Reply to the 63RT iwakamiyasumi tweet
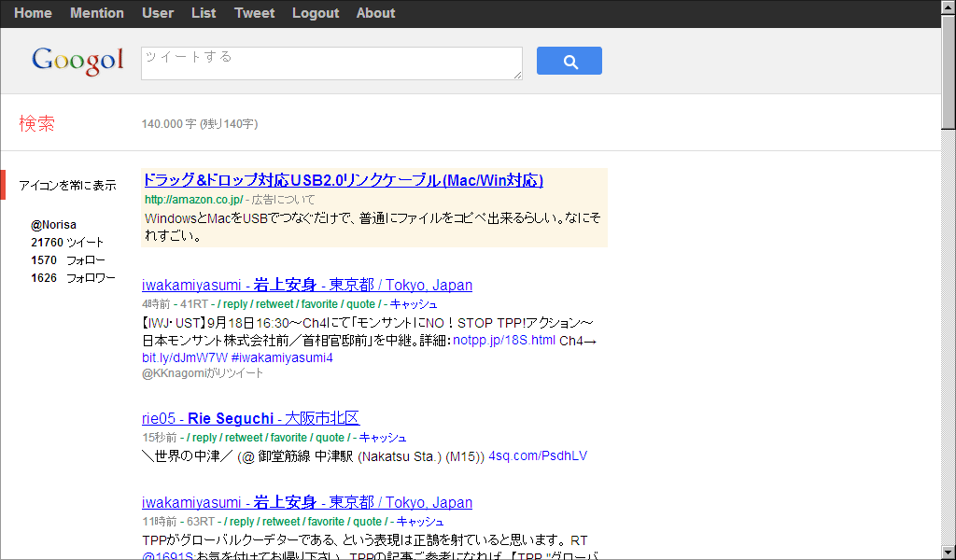The image size is (956, 560). pos(242,522)
